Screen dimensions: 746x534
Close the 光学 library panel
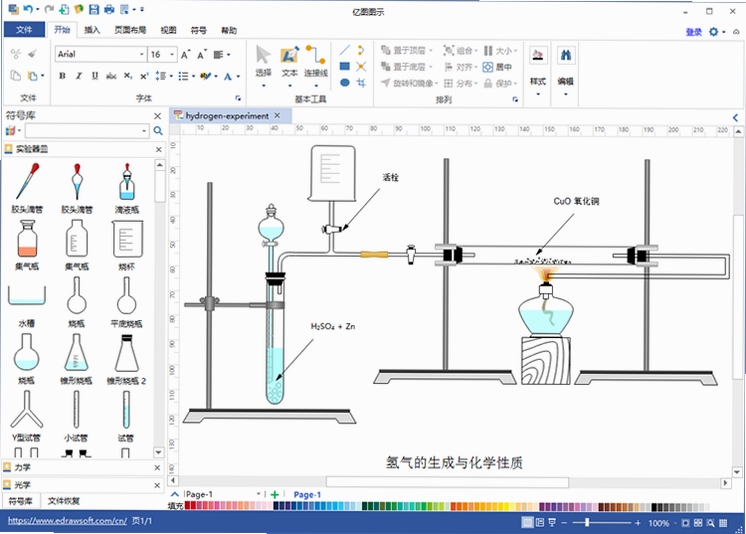(x=157, y=485)
